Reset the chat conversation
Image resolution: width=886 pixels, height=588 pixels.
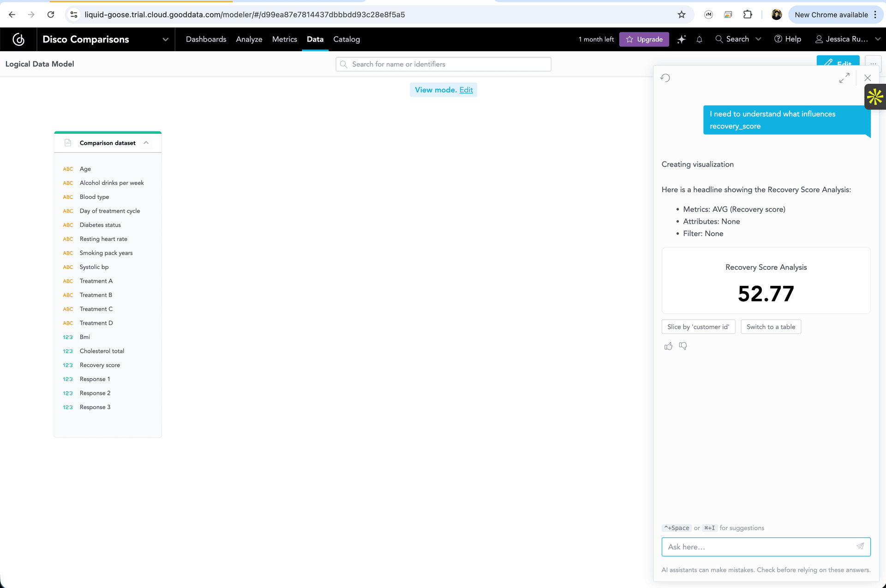point(665,78)
